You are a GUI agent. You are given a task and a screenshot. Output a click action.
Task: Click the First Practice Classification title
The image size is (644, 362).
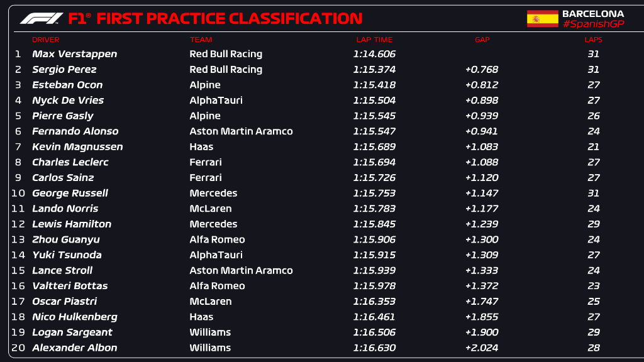[229, 18]
